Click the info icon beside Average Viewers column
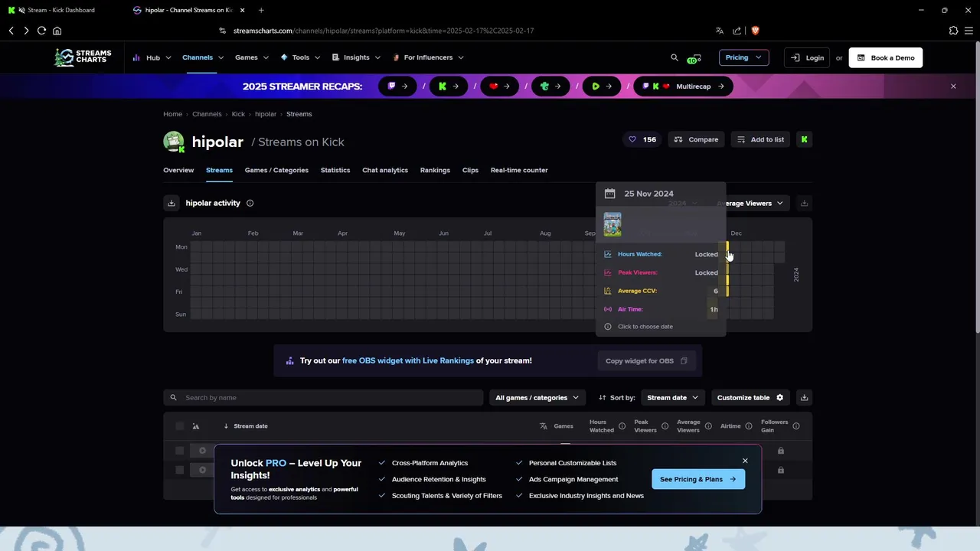This screenshot has height=551, width=980. 708,426
